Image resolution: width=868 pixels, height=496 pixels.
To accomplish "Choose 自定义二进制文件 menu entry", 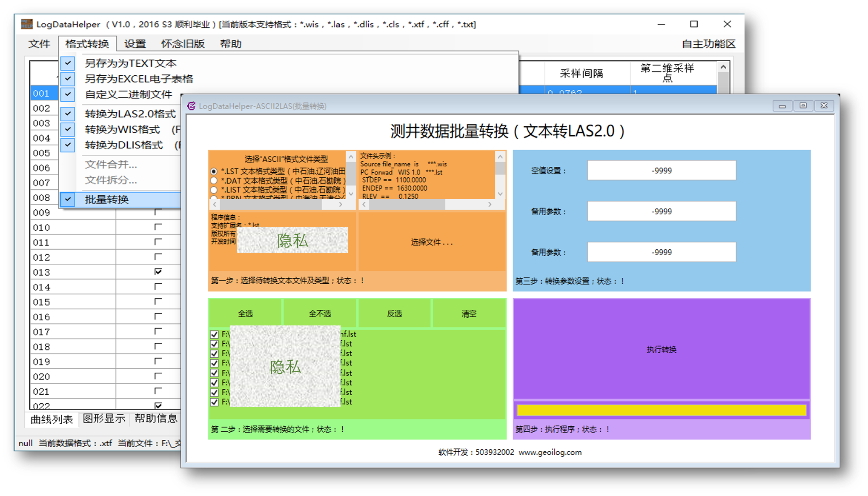I will coord(128,94).
